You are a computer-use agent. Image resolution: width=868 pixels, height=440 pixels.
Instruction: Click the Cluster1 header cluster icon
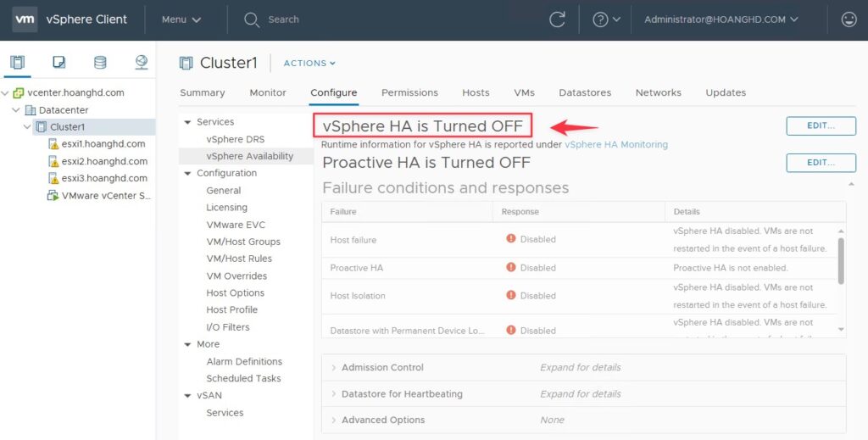186,63
